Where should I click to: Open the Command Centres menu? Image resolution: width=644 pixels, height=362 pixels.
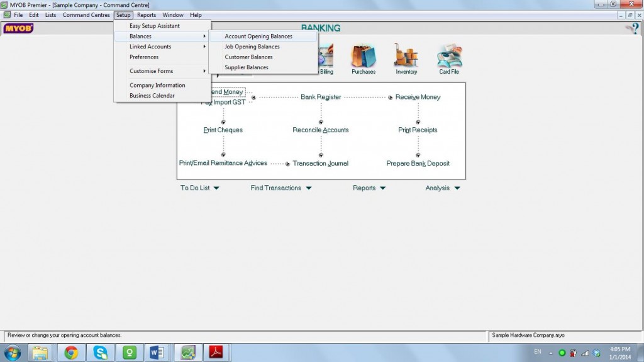pyautogui.click(x=86, y=15)
